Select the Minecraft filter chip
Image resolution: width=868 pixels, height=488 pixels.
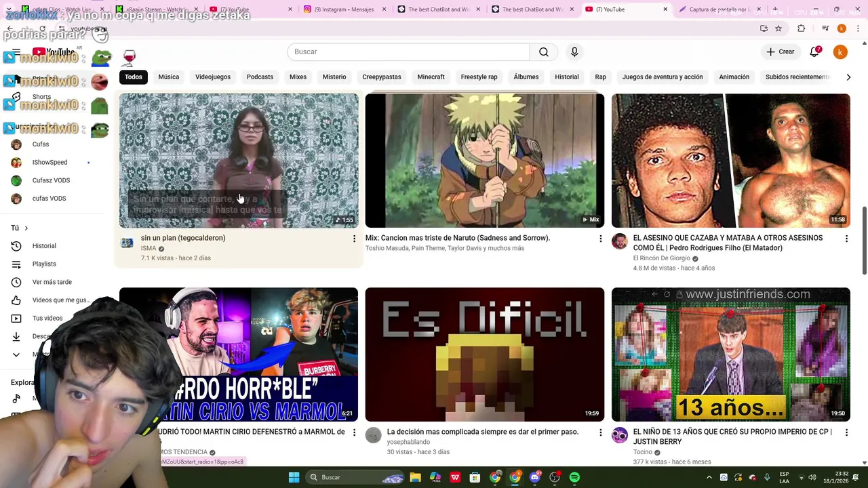coord(431,77)
